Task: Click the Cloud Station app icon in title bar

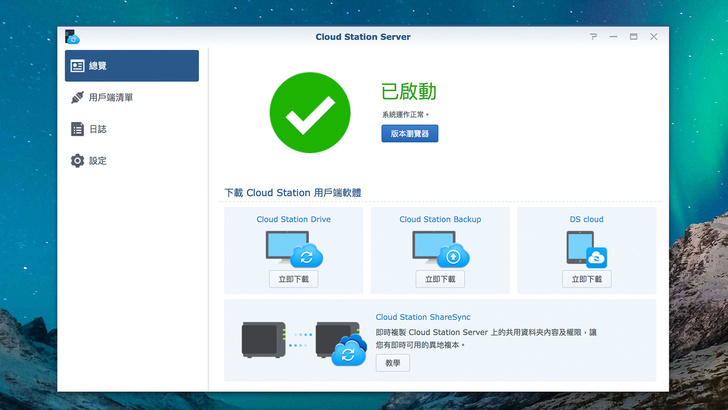Action: pos(72,37)
